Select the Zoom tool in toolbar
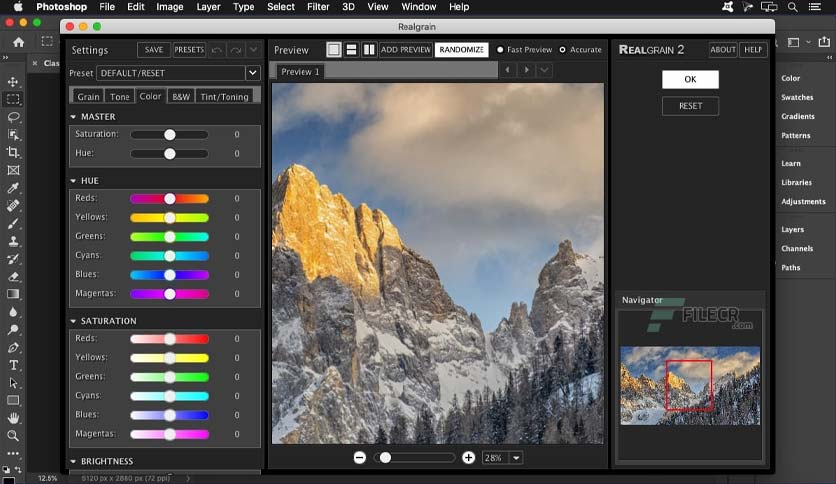Screen dimensions: 836x484 tap(13, 435)
